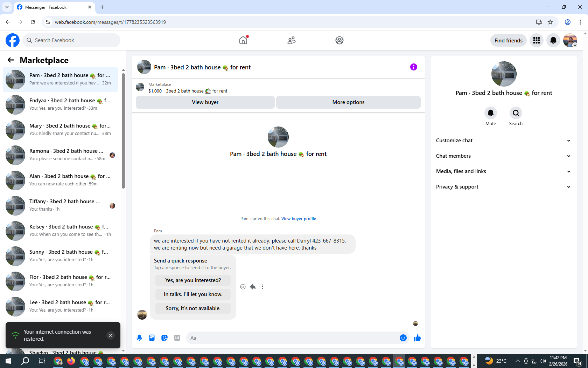Expand Media, files and links section
588x368 pixels.
click(504, 171)
